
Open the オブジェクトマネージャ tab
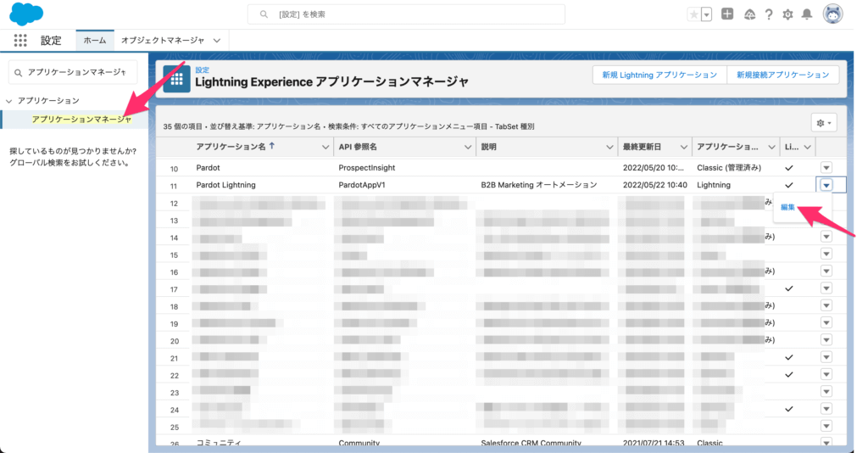click(x=163, y=41)
